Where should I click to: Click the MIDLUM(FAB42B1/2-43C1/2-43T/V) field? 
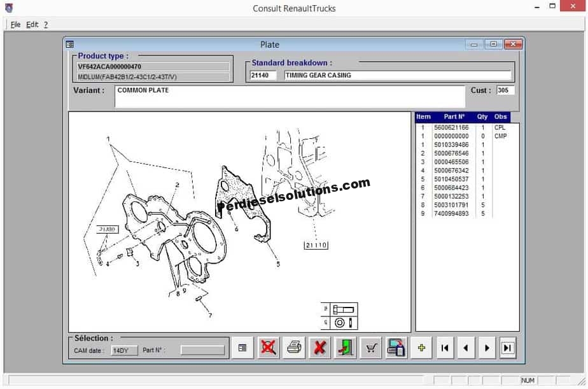click(153, 77)
